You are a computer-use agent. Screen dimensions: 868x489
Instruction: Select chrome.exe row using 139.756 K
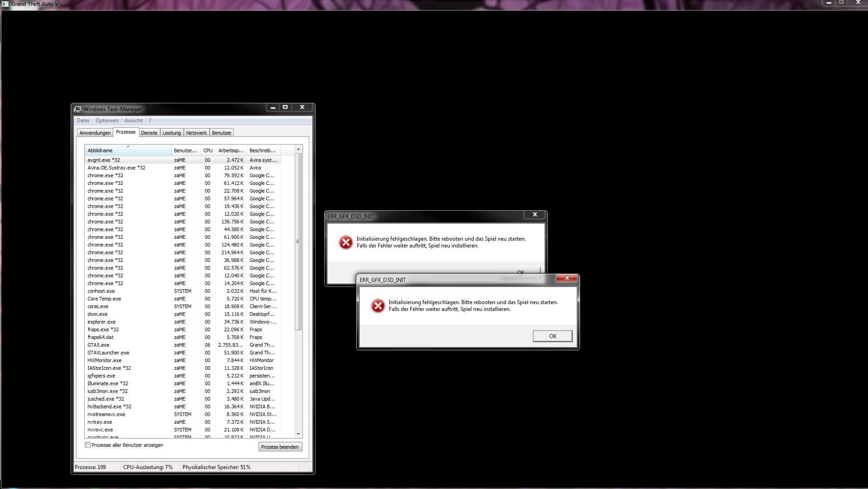(x=182, y=222)
